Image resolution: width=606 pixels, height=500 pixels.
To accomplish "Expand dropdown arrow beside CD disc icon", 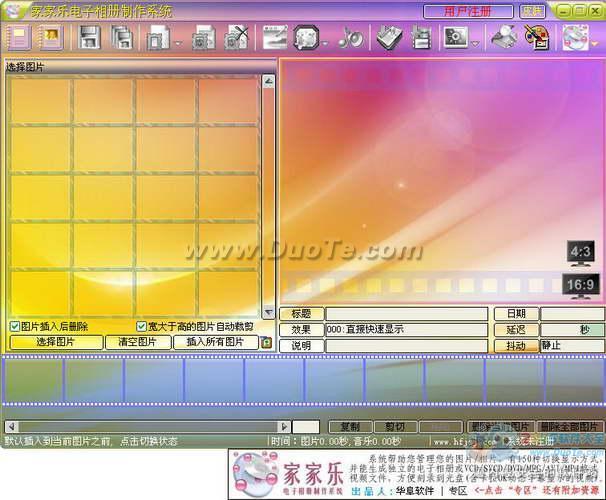I will (x=595, y=43).
